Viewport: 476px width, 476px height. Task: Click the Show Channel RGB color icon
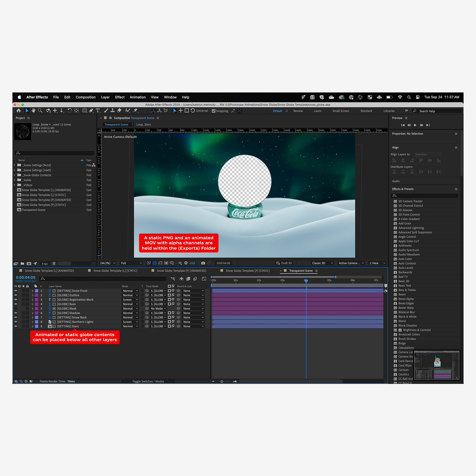coord(180,263)
